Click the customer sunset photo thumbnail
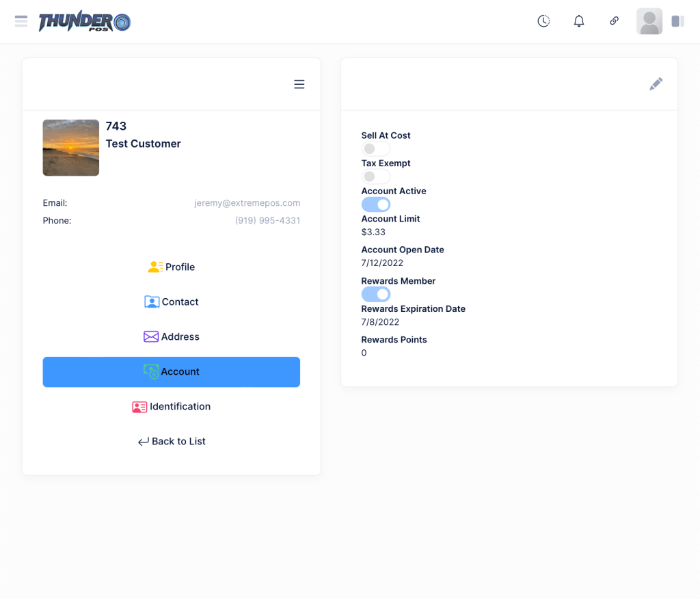The height and width of the screenshot is (599, 700). [x=70, y=148]
